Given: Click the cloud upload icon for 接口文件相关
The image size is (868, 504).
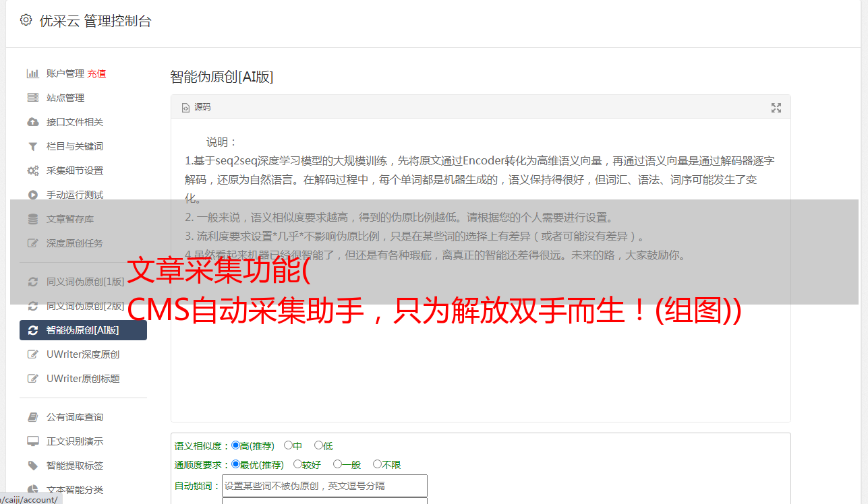Looking at the screenshot, I should coord(32,122).
